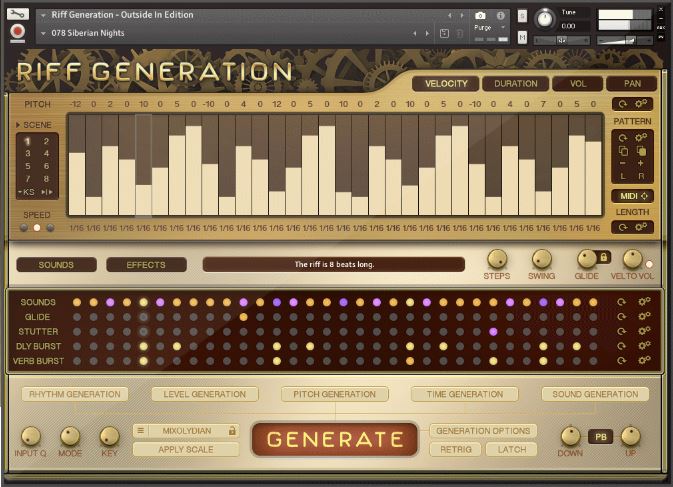The height and width of the screenshot is (487, 673).
Task: Toggle the Mute M button
Action: click(x=522, y=38)
